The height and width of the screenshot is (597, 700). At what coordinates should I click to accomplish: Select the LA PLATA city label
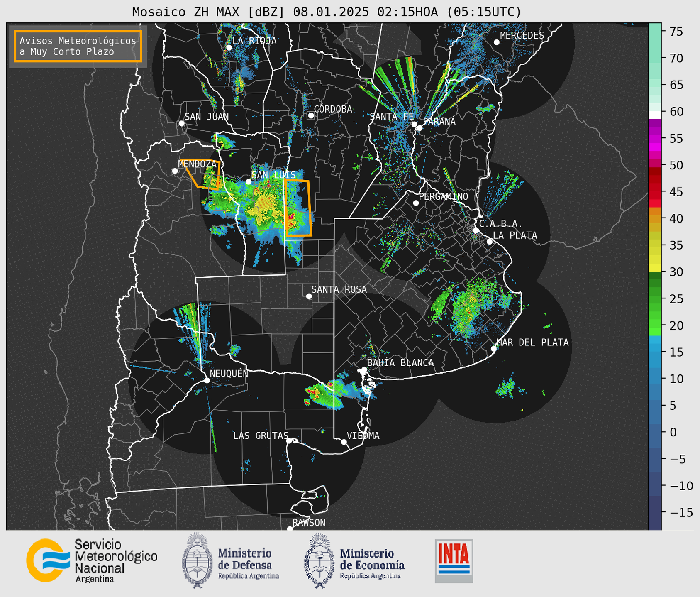(x=515, y=235)
